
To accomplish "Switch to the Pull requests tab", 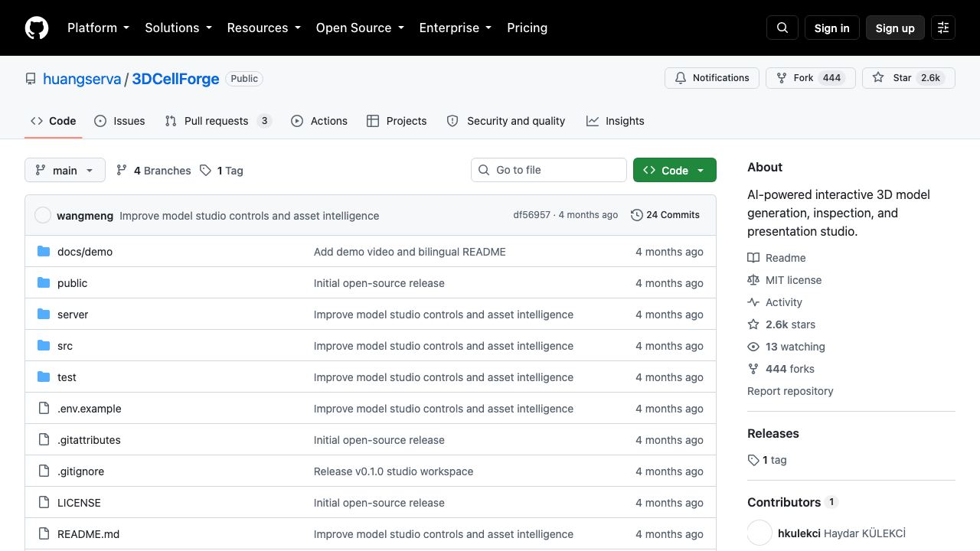I will [x=218, y=121].
